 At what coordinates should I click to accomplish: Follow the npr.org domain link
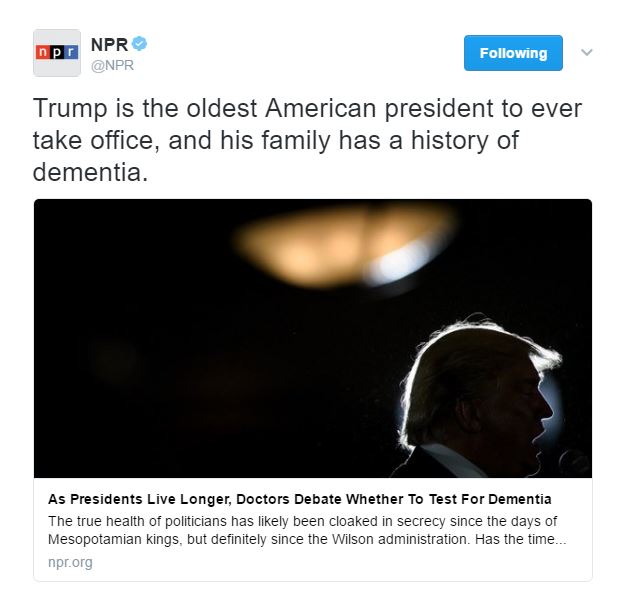(x=70, y=562)
